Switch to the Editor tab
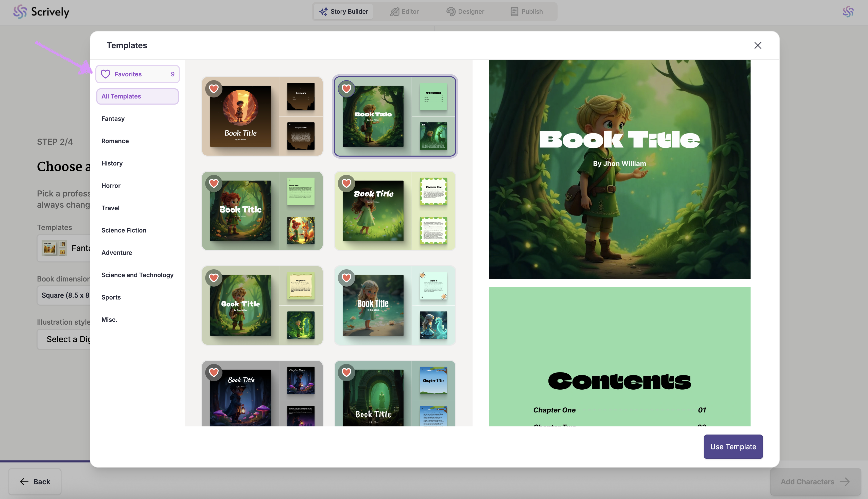868x499 pixels. click(x=404, y=12)
